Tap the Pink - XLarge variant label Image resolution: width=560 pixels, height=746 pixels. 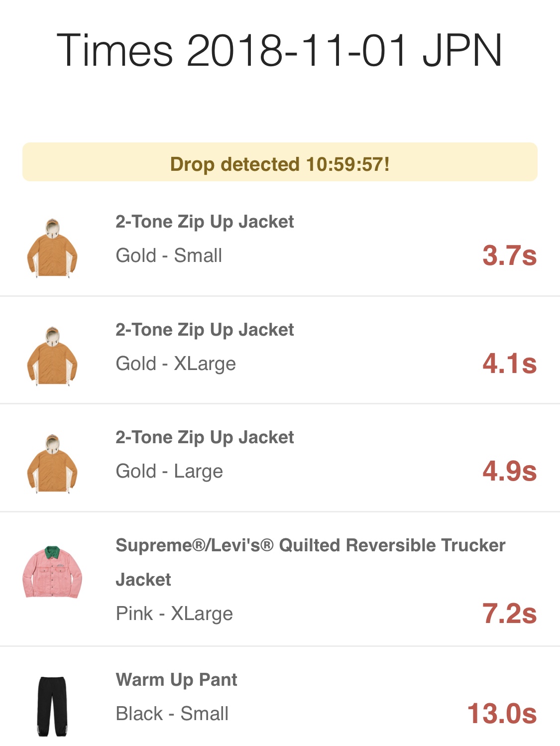pos(174,614)
